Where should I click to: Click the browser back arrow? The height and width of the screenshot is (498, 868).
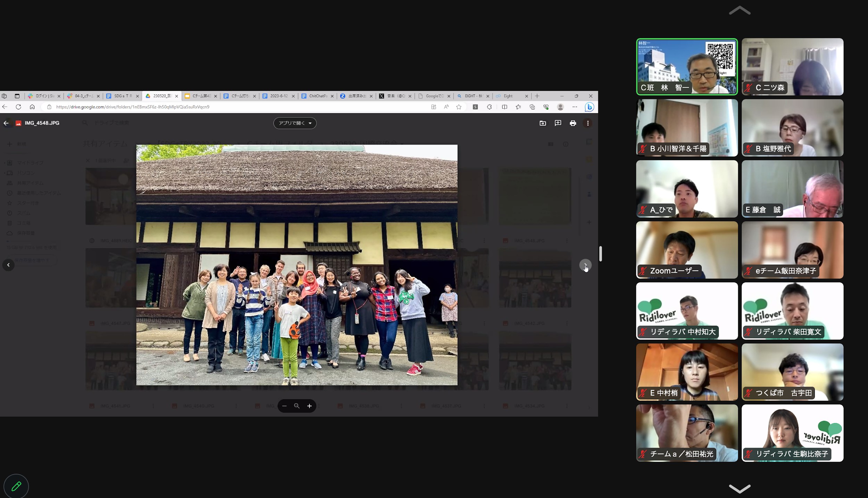click(5, 107)
